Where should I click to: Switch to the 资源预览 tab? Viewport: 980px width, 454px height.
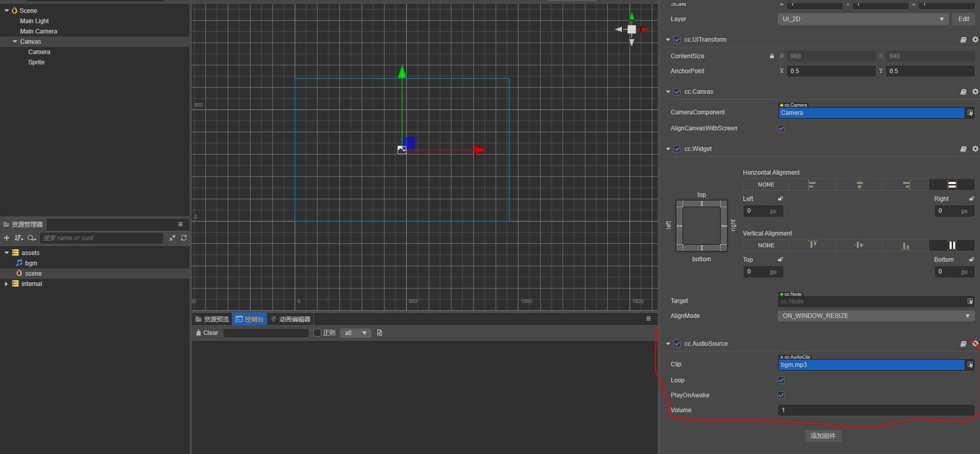[212, 319]
